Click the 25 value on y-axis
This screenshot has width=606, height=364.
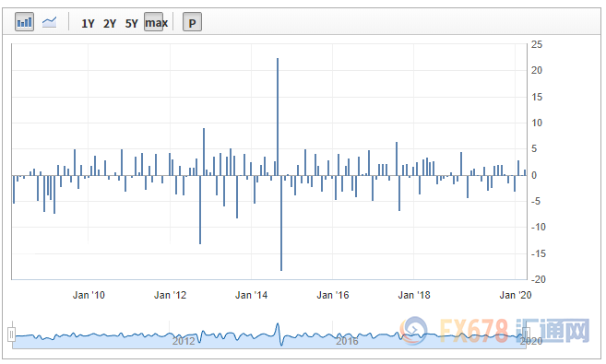pos(537,45)
